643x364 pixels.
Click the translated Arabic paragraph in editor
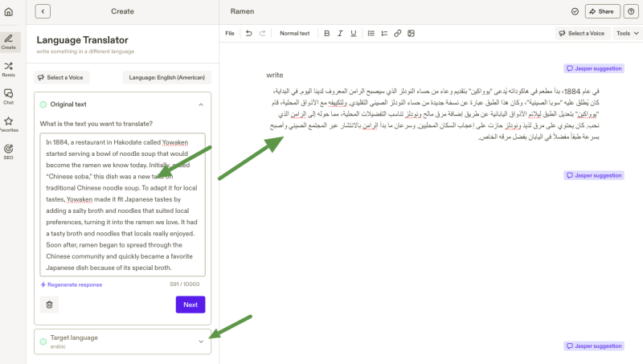coord(435,113)
